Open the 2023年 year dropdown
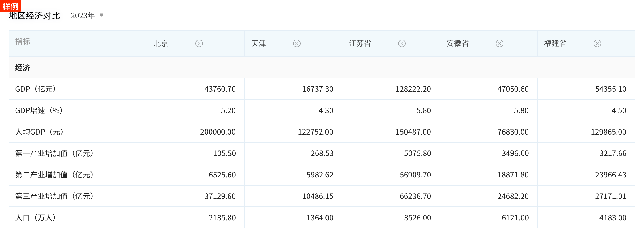The image size is (644, 237). point(87,16)
